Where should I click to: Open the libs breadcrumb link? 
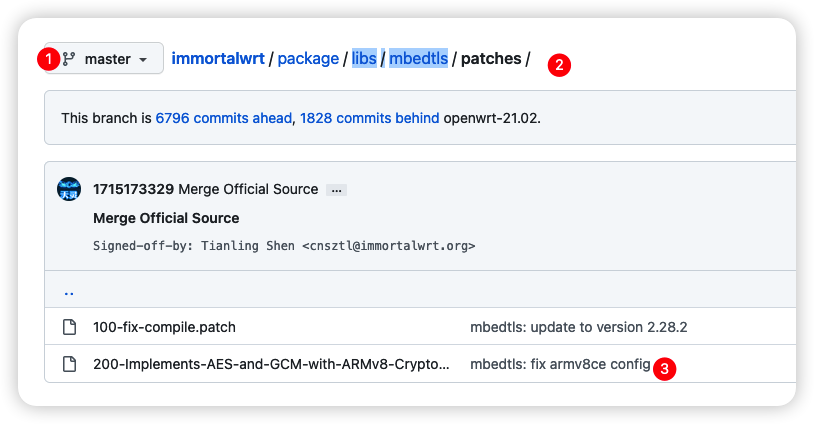pyautogui.click(x=364, y=59)
